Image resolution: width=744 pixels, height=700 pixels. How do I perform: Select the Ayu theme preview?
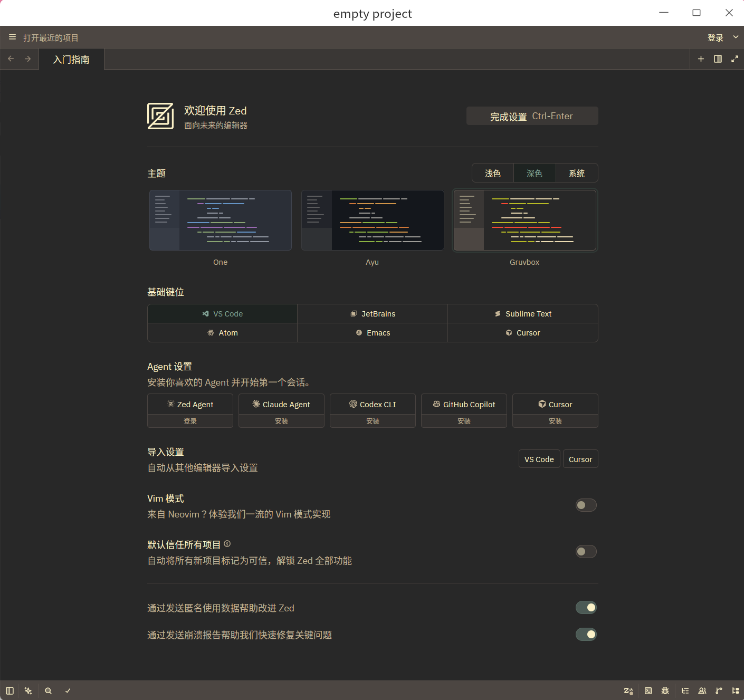point(373,220)
